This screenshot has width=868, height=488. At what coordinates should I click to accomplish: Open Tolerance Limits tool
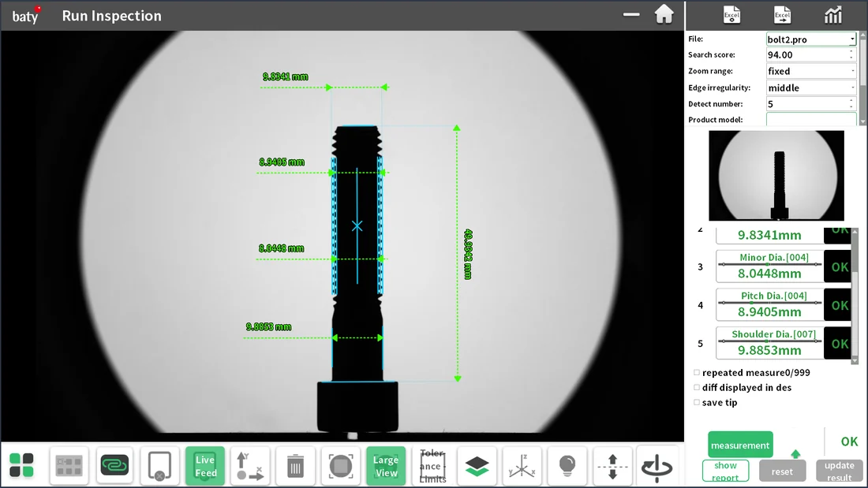[432, 465]
